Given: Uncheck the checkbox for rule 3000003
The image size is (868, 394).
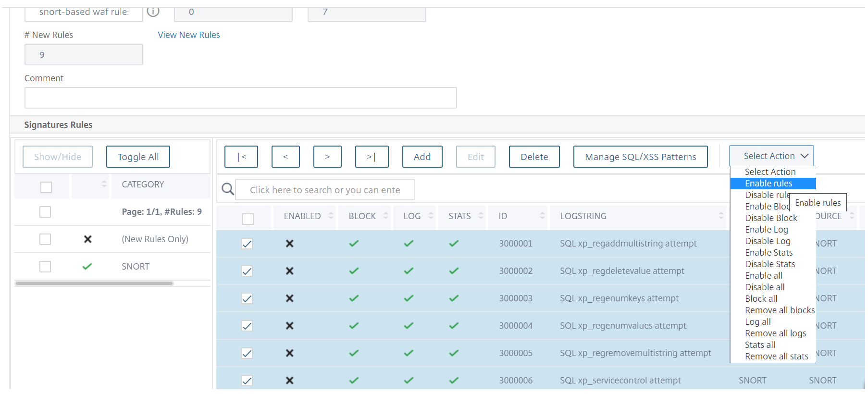Looking at the screenshot, I should (x=247, y=298).
